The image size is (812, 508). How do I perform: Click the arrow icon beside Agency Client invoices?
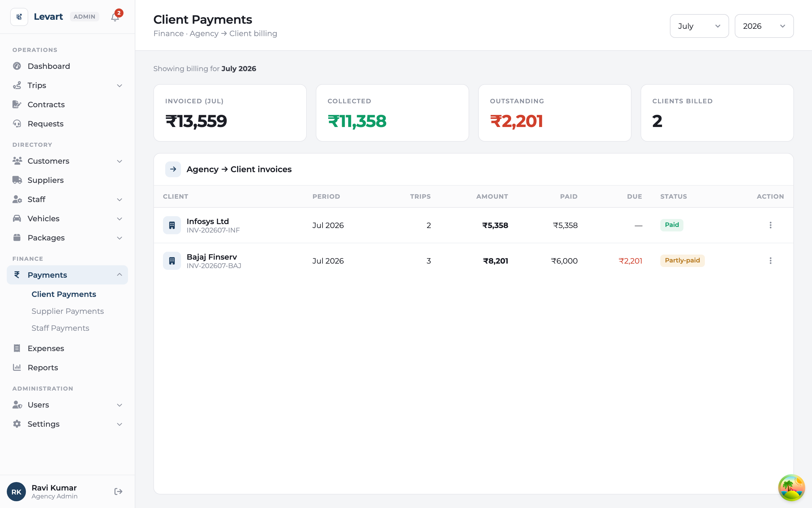(x=173, y=169)
